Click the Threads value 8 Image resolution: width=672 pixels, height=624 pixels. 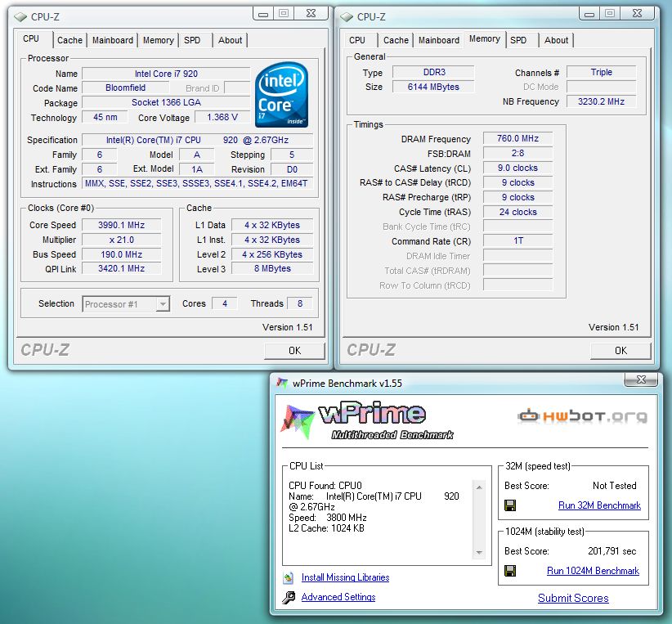tap(299, 303)
